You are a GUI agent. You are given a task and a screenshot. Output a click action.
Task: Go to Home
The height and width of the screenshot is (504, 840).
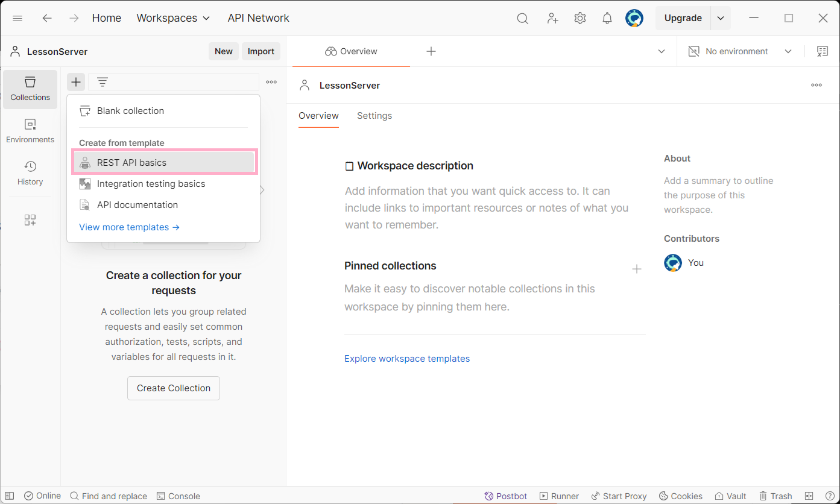[107, 18]
